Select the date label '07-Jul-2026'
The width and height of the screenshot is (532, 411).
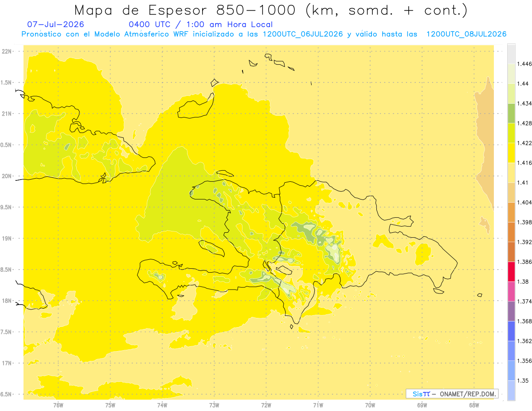pos(55,24)
